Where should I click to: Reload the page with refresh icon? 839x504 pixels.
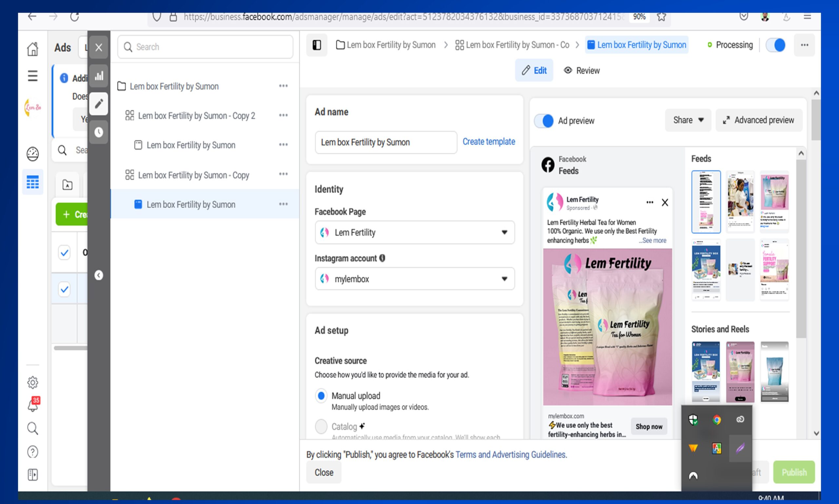(74, 16)
